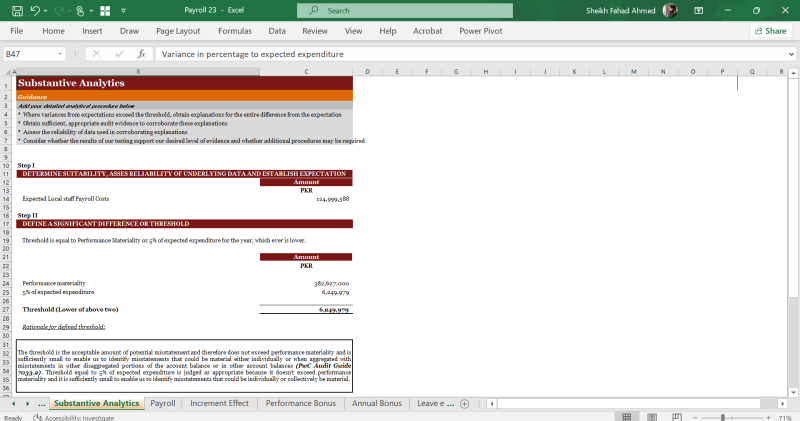Open the File menu
This screenshot has height=421, width=800.
tap(16, 31)
